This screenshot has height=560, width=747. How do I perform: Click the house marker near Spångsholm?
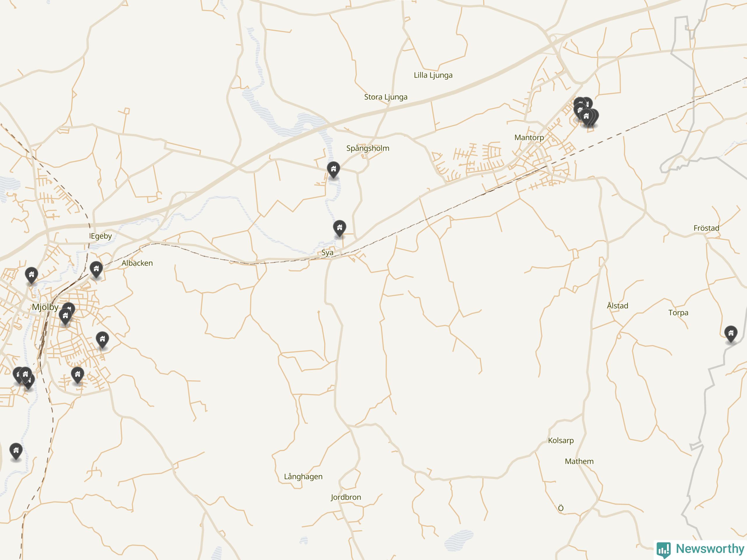pos(333,170)
